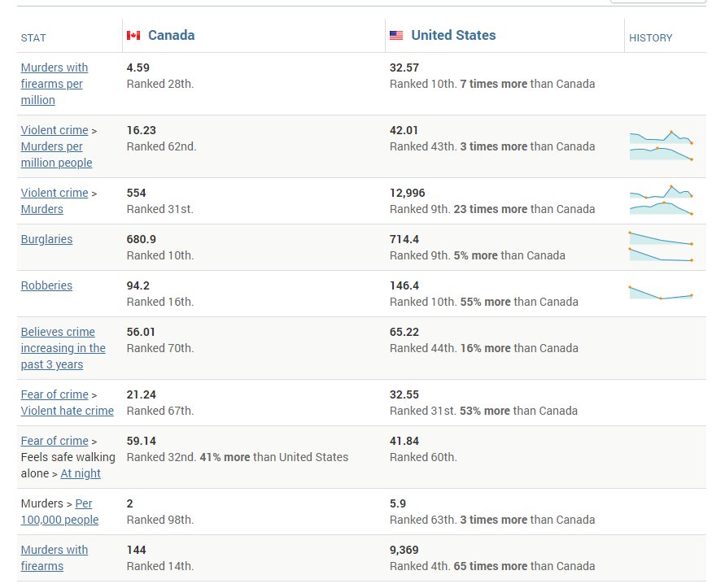
Task: Open the Canada country header link
Action: pyautogui.click(x=171, y=35)
